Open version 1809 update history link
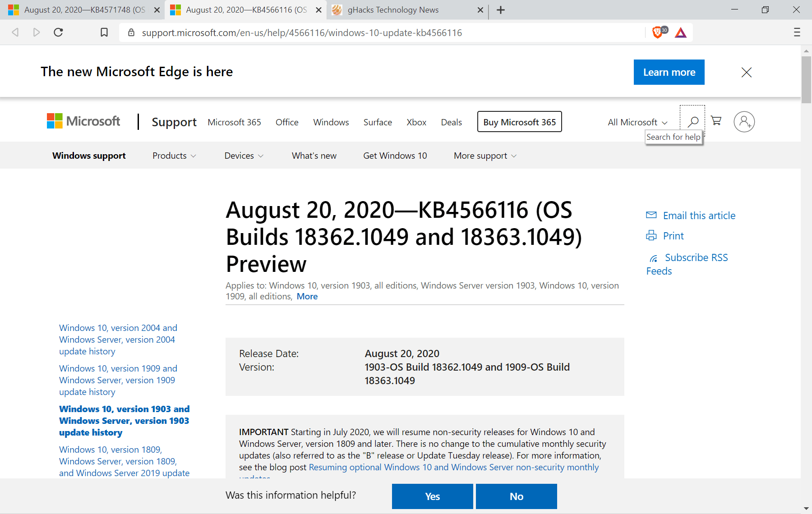 tap(124, 461)
